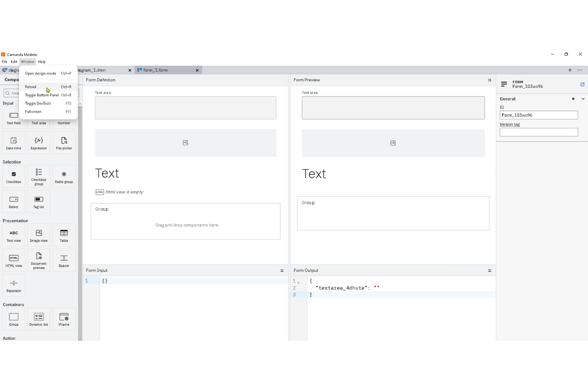Screen dimensions: 588x392
Task: Choose the File picker component
Action: click(64, 143)
